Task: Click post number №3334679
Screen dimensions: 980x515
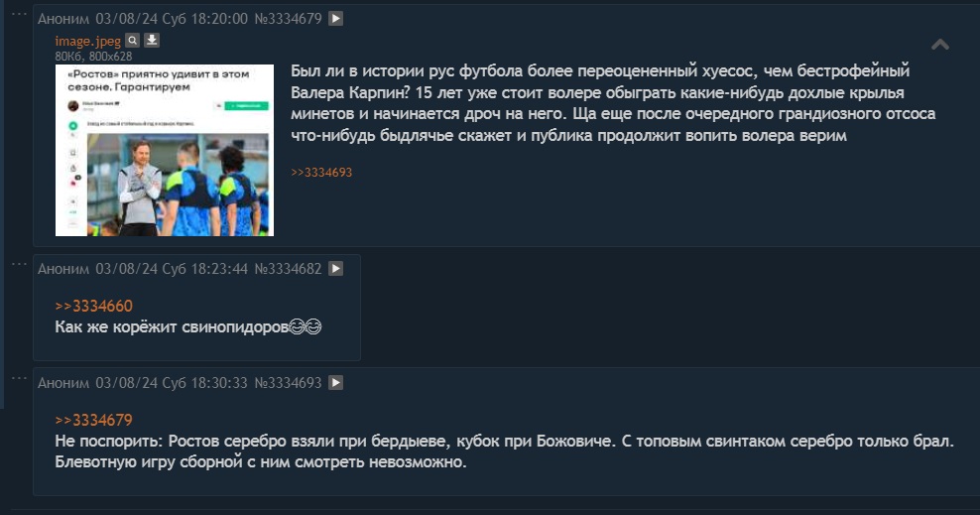Action: tap(288, 19)
